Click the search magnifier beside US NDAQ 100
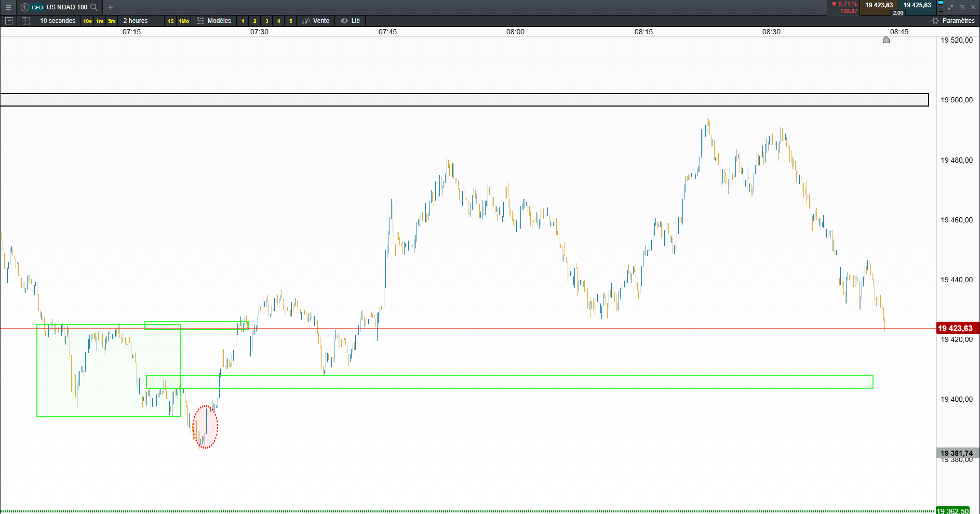This screenshot has height=514, width=980. click(94, 7)
